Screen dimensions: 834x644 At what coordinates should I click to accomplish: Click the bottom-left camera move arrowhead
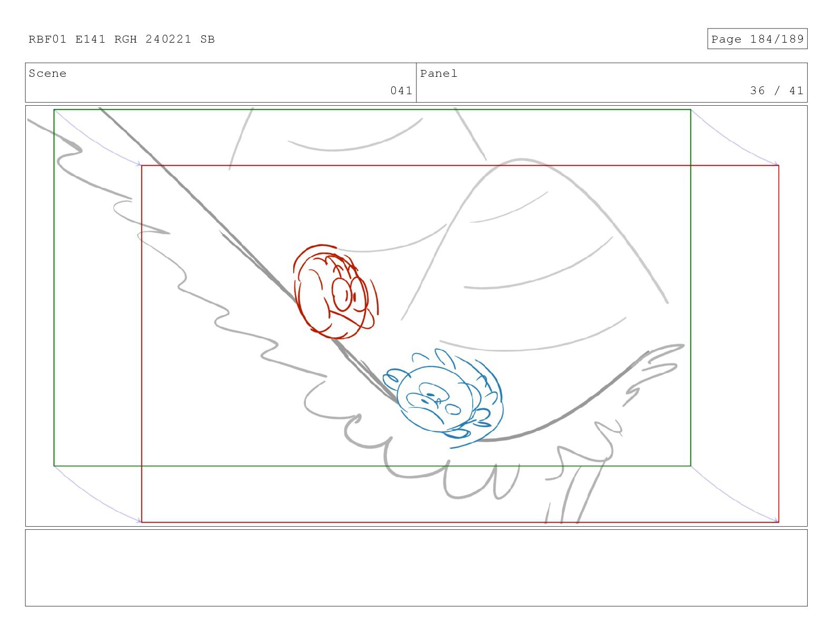tap(139, 521)
